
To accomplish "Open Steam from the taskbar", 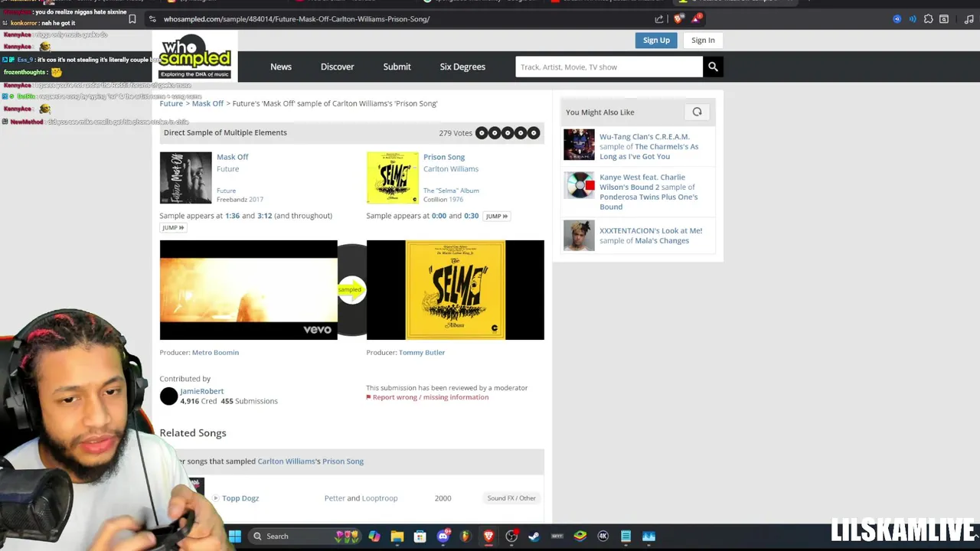I will 534,536.
